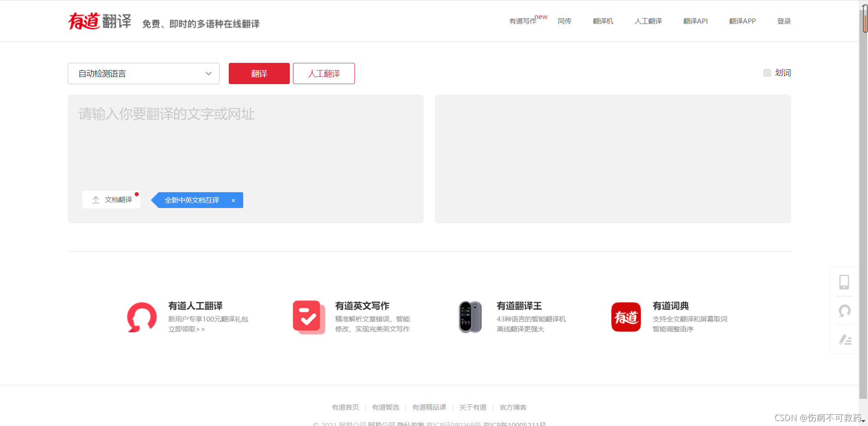Click the 有道英文写作 checkmark icon
Viewport: 868px width, 426px height.
[x=309, y=317]
